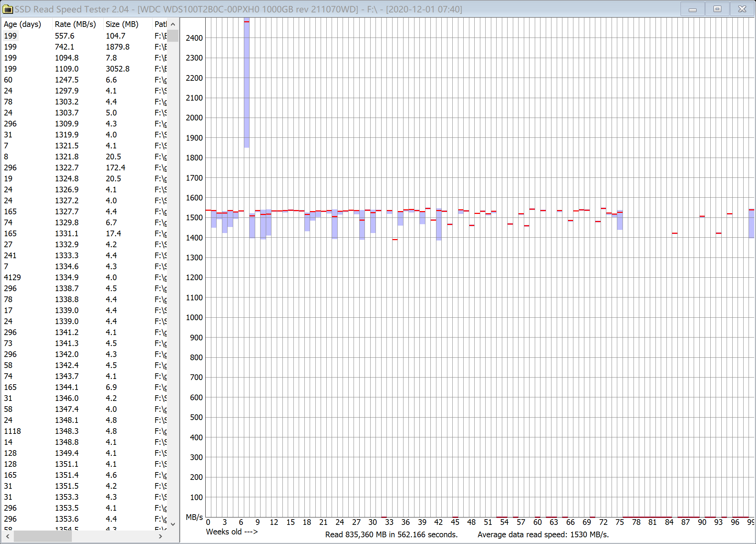Screen dimensions: 756x544
Task: Select row with age 4129 days
Action: (x=85, y=277)
